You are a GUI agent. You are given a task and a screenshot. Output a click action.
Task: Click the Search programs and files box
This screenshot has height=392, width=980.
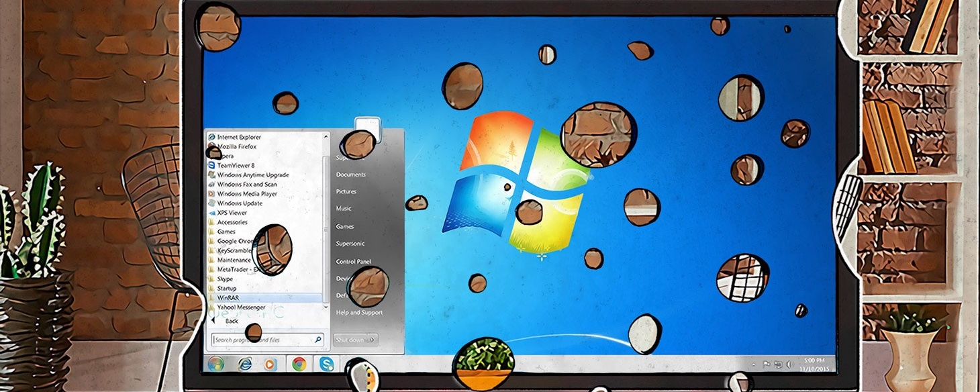coord(262,340)
